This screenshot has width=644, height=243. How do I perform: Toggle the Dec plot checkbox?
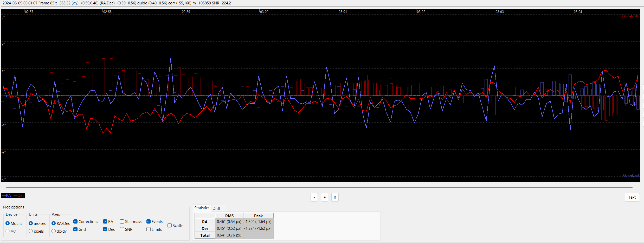coord(105,229)
